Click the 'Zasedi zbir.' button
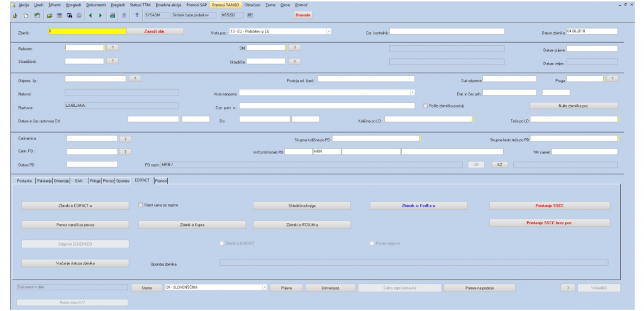This screenshot has width=644, height=311. (x=155, y=31)
